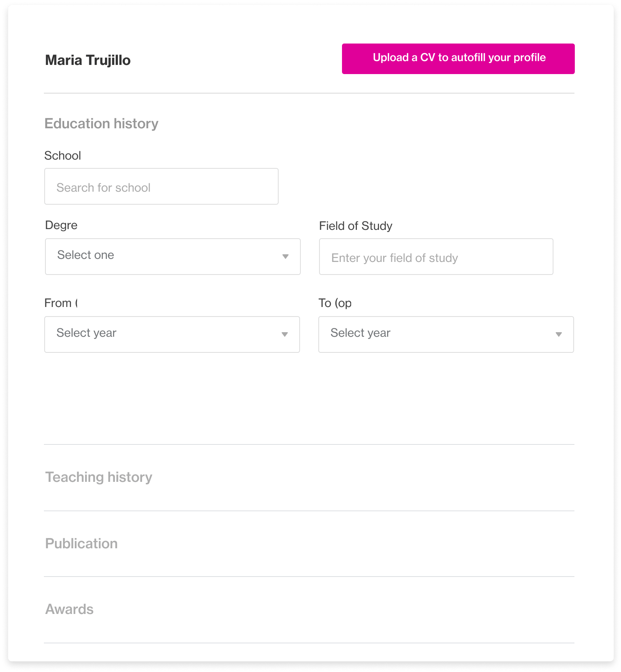
Task: Click the To year label
Action: 335,303
